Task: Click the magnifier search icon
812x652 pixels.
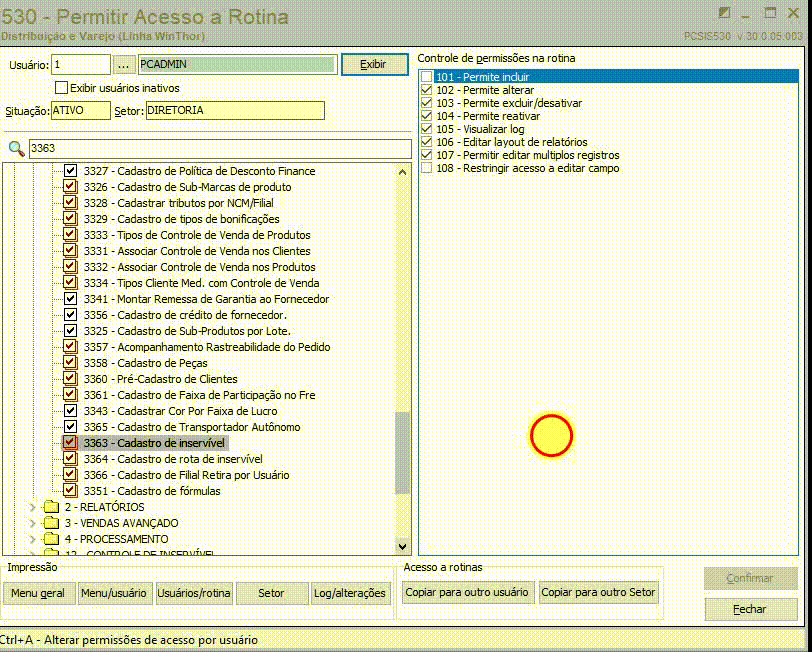Action: tap(17, 149)
